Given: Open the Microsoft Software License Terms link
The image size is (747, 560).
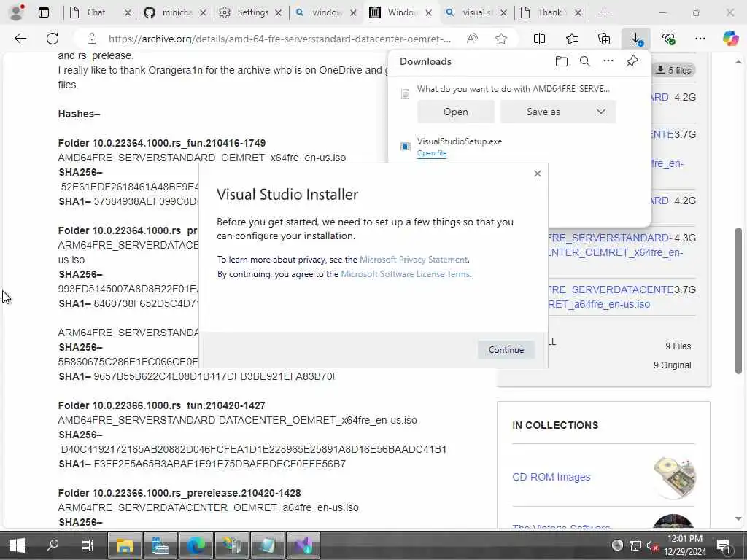Looking at the screenshot, I should pyautogui.click(x=406, y=274).
